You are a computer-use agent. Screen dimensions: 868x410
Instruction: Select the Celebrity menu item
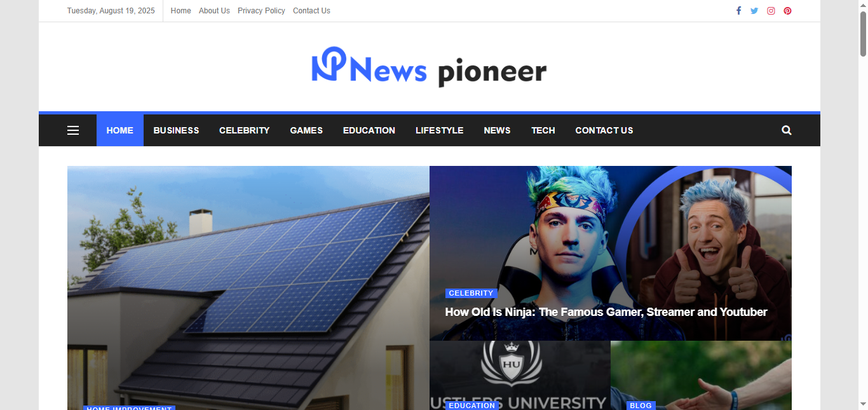[x=245, y=130]
